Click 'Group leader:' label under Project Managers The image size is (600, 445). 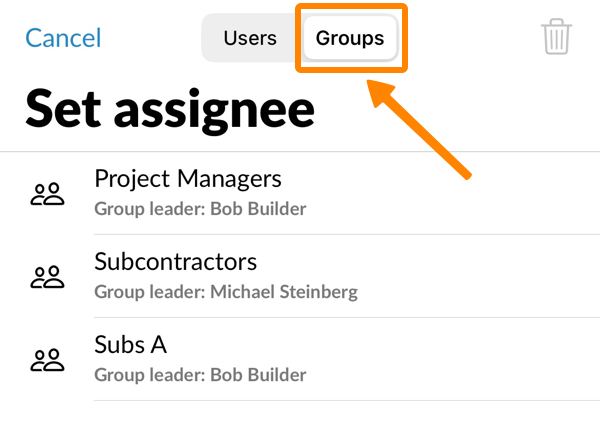(x=147, y=210)
